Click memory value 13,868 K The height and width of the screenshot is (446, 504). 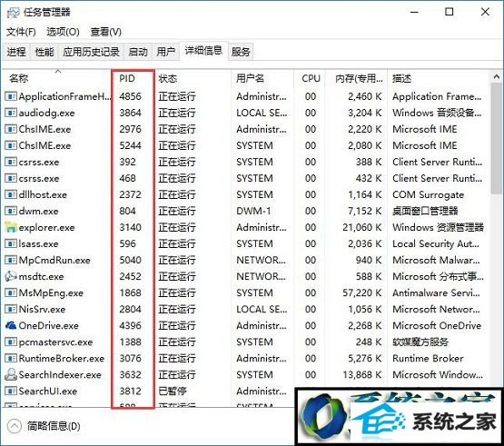point(362,374)
